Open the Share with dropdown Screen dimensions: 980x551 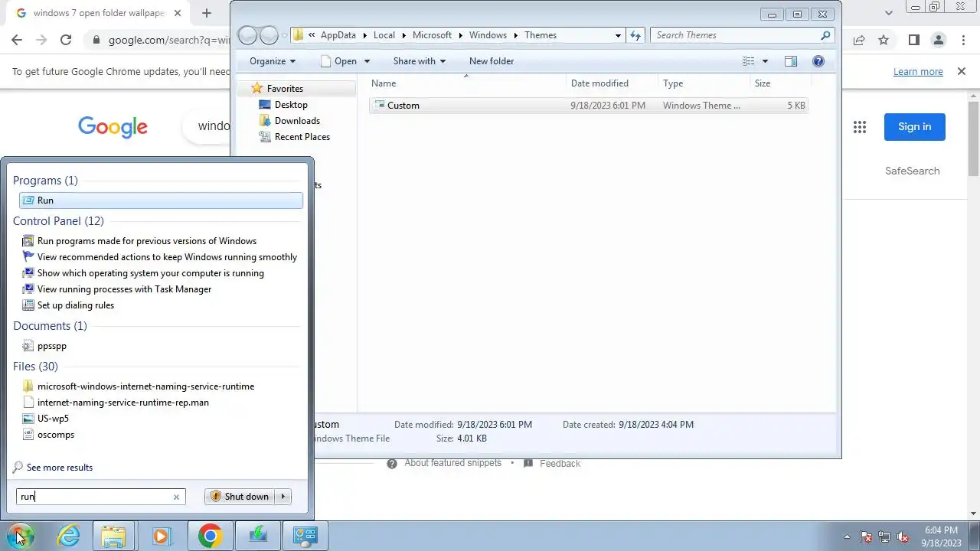click(419, 61)
